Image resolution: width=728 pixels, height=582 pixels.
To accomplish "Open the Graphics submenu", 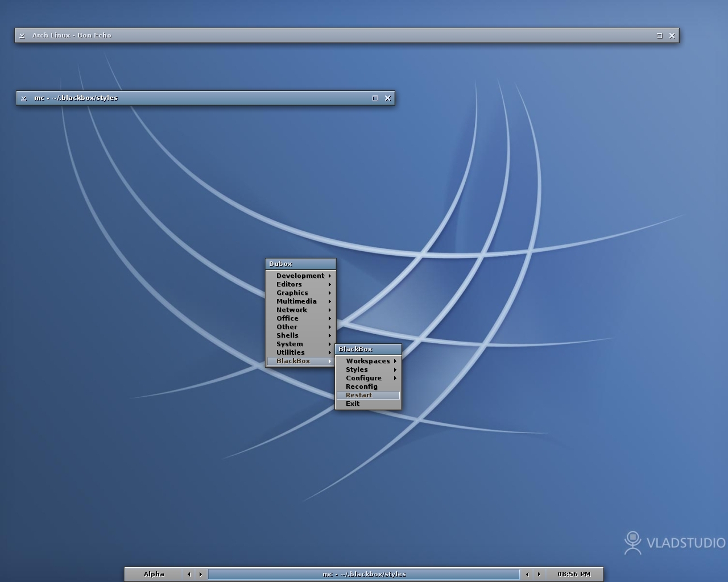I will pos(300,293).
